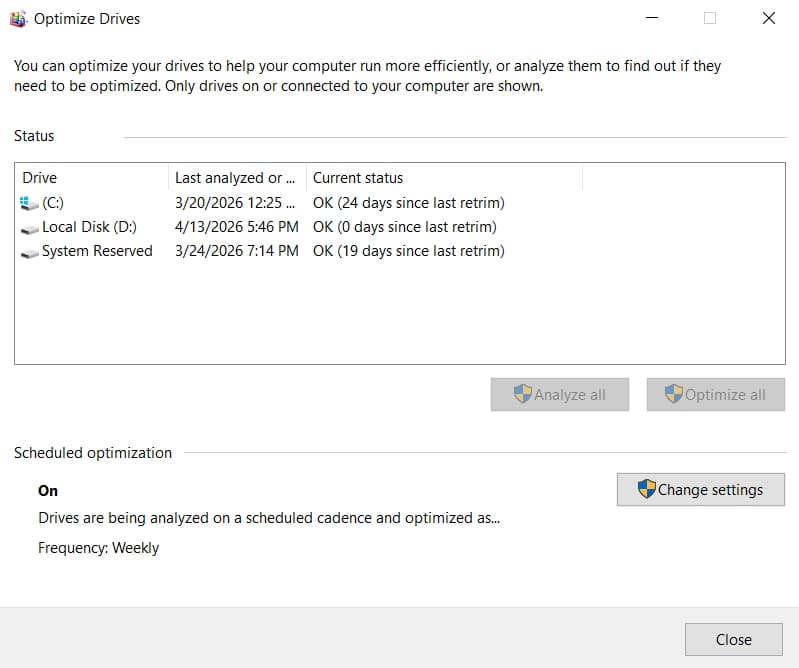Click date 3/24/2026 7:14 PM cell
The image size is (799, 668).
point(236,251)
